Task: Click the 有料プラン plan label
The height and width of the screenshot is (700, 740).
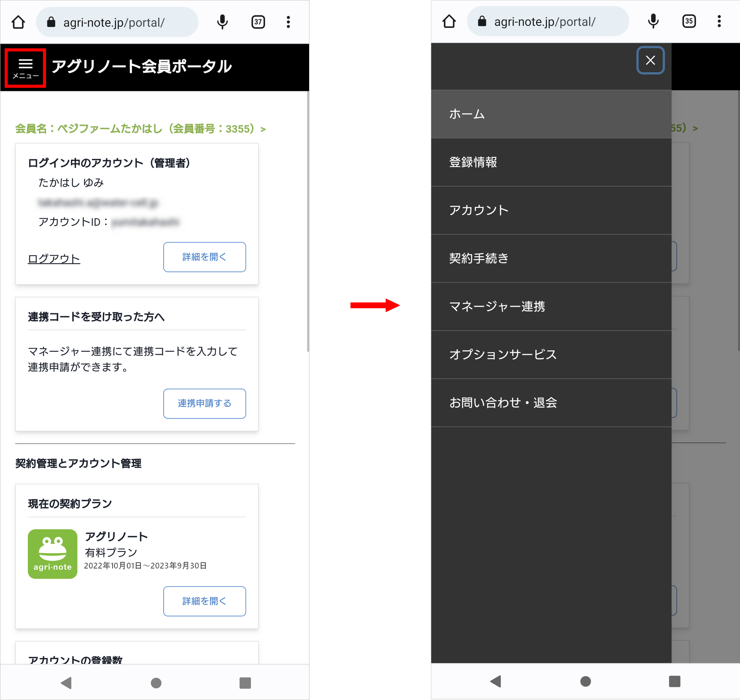Action: (x=111, y=552)
